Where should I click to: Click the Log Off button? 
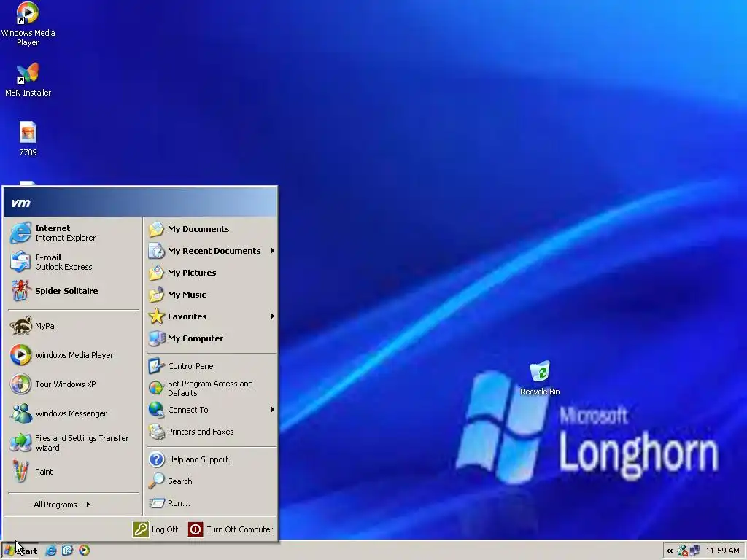156,529
